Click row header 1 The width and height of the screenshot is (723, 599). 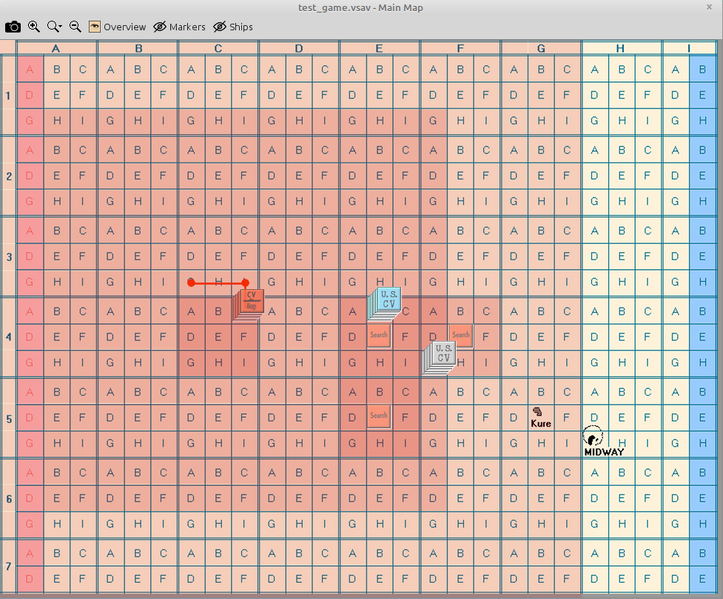[x=8, y=95]
